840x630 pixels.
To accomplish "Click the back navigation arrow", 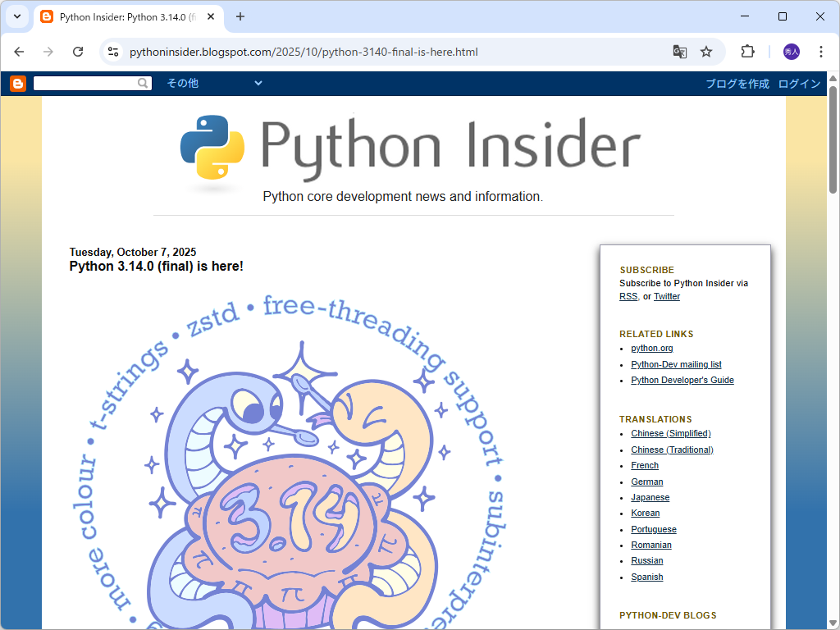I will point(19,51).
